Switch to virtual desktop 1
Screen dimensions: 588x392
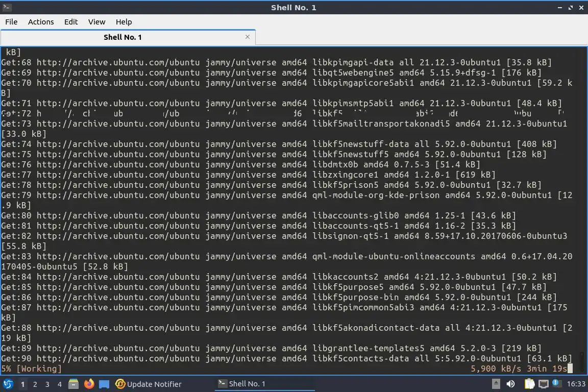click(x=22, y=384)
